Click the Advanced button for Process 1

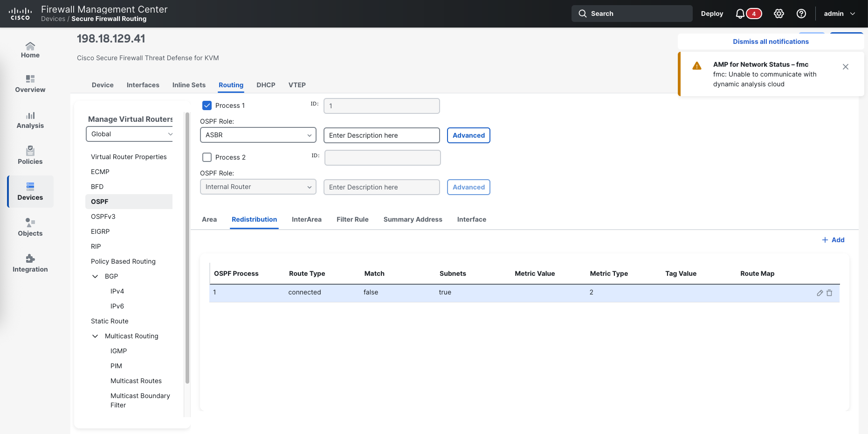(x=468, y=135)
